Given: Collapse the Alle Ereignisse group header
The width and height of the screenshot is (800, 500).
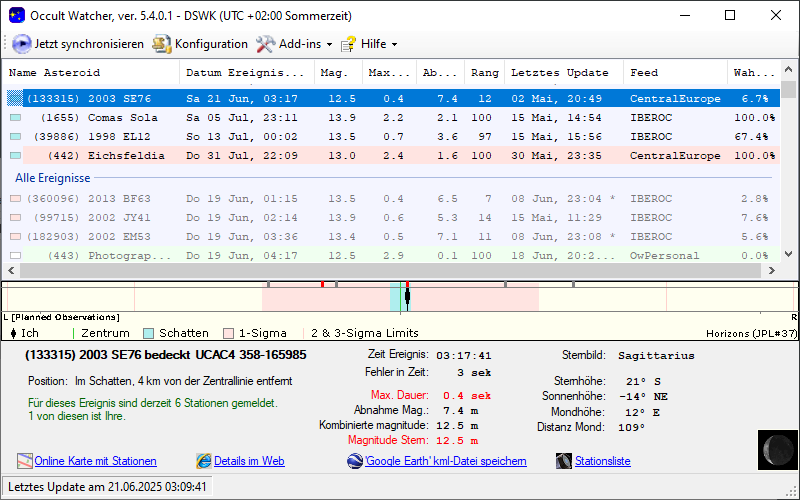Looking at the screenshot, I should tap(53, 178).
